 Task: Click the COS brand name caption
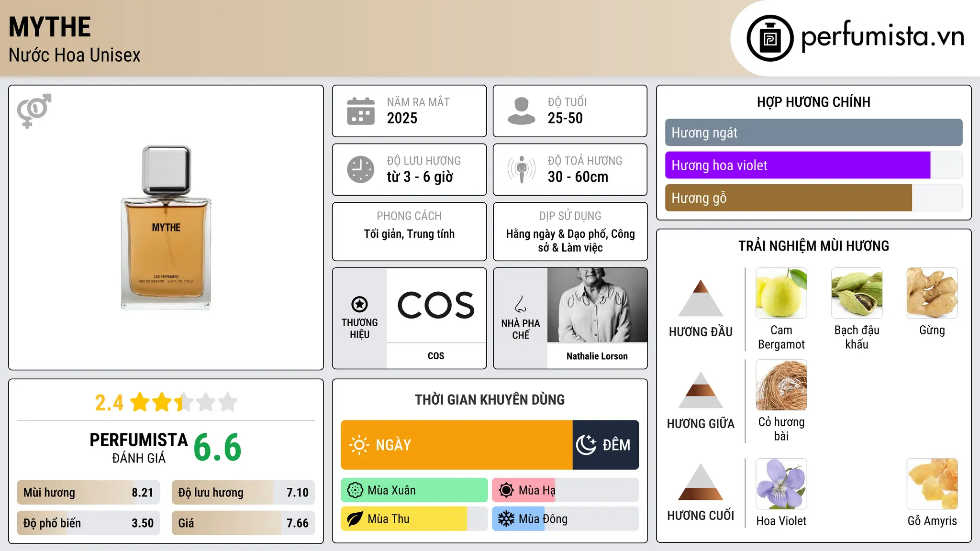(436, 356)
